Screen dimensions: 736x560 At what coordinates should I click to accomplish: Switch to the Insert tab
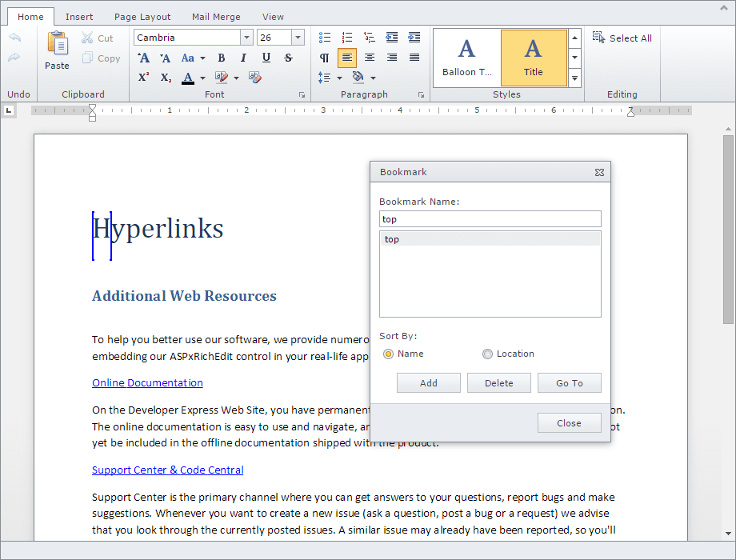pyautogui.click(x=79, y=17)
